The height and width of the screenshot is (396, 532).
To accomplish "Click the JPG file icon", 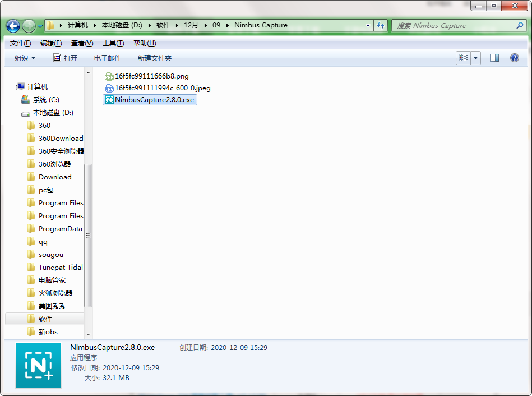I will coord(109,89).
